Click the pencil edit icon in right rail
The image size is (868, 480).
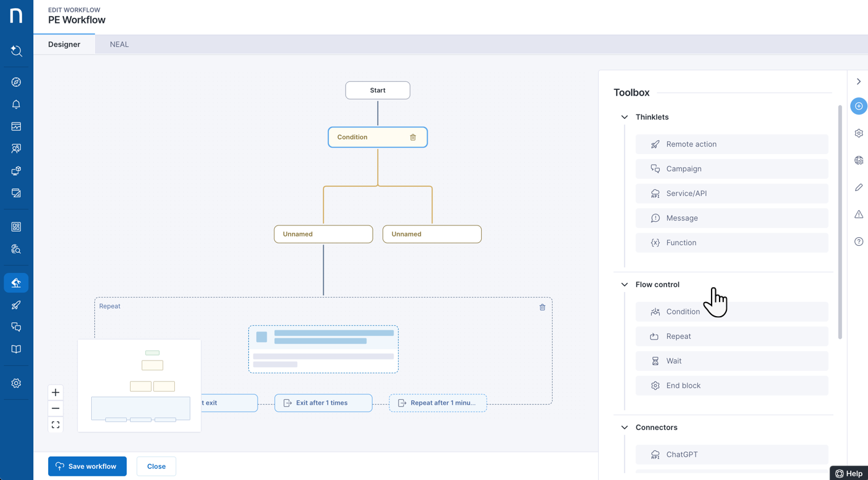click(859, 187)
